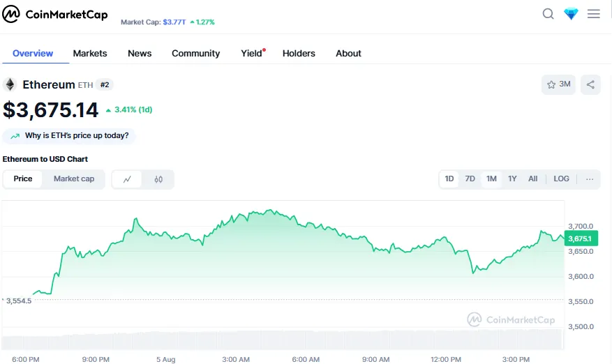The width and height of the screenshot is (612, 364).
Task: Select the Market cap toggle option
Action: click(74, 179)
